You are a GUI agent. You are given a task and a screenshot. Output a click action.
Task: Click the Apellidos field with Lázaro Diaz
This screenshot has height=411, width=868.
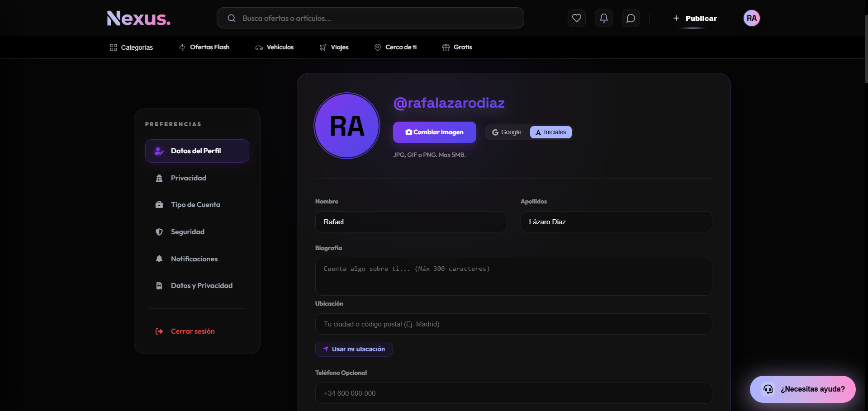pos(617,222)
